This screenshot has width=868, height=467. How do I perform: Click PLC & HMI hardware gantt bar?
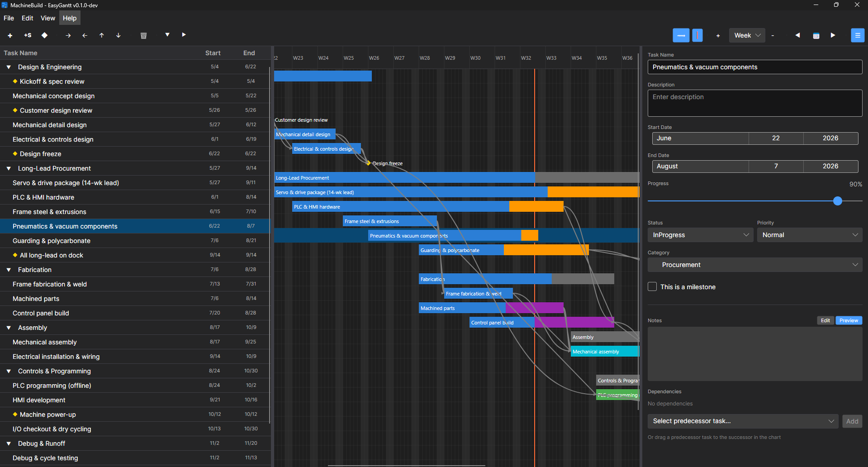pos(427,206)
